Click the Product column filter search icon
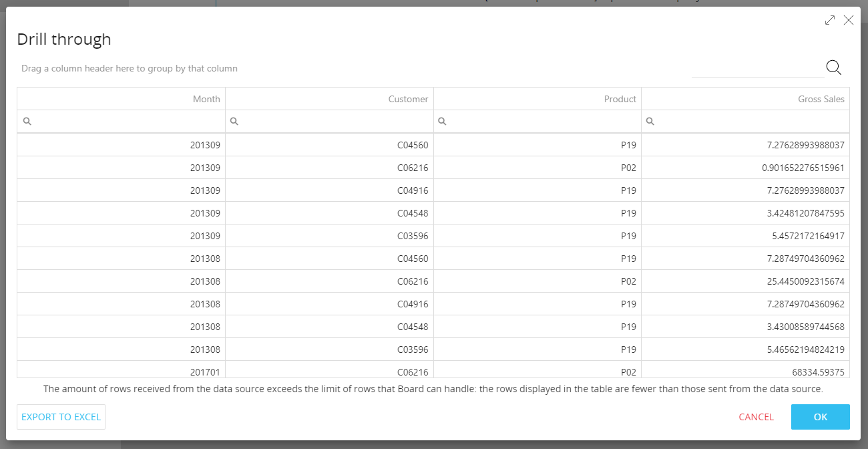The image size is (868, 449). (442, 122)
